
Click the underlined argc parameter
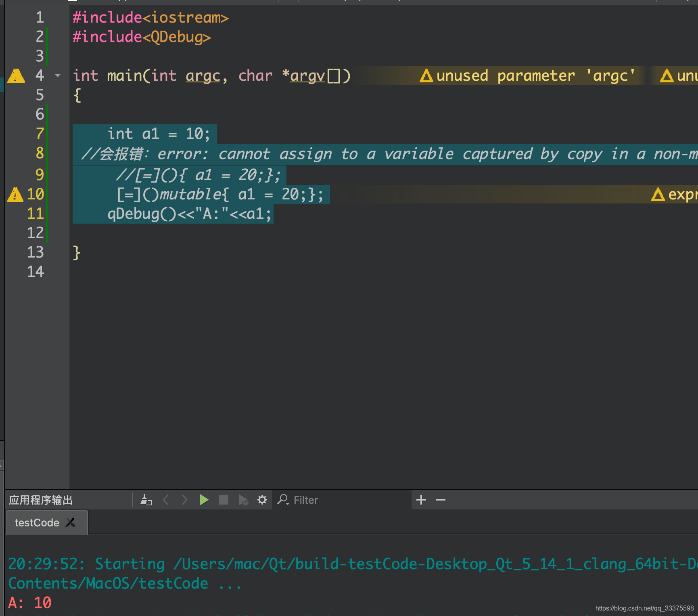point(203,76)
